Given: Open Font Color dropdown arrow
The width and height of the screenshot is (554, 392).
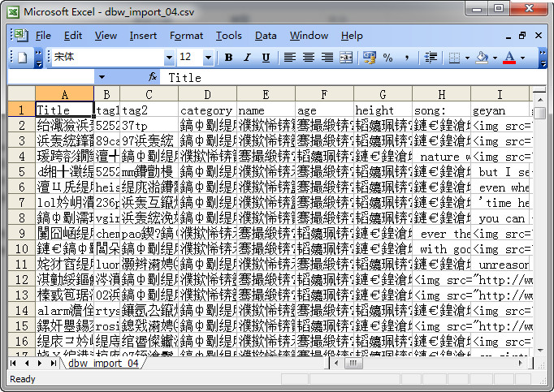Looking at the screenshot, I should (x=522, y=58).
